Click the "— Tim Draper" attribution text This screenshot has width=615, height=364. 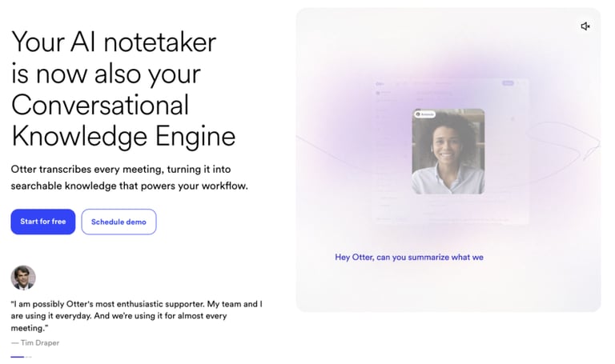click(x=35, y=343)
